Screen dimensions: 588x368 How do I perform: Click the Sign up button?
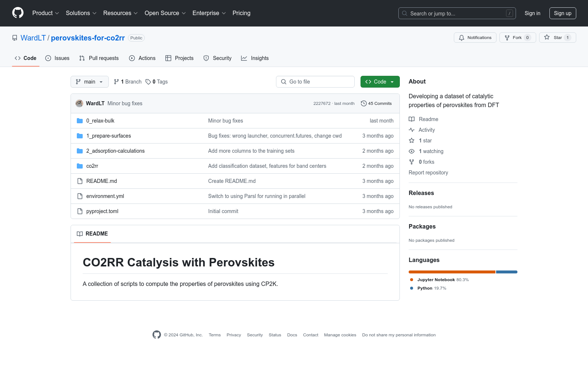(563, 13)
